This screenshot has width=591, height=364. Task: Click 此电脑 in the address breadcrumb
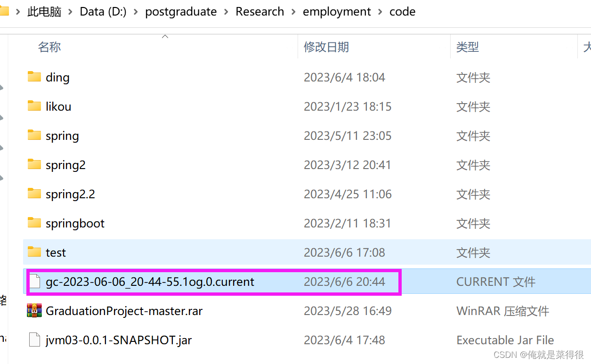coord(44,12)
